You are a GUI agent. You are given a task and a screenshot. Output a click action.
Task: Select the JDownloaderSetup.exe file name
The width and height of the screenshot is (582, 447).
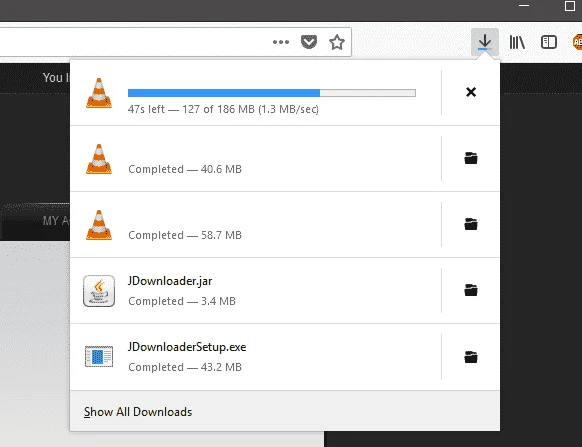(x=187, y=347)
